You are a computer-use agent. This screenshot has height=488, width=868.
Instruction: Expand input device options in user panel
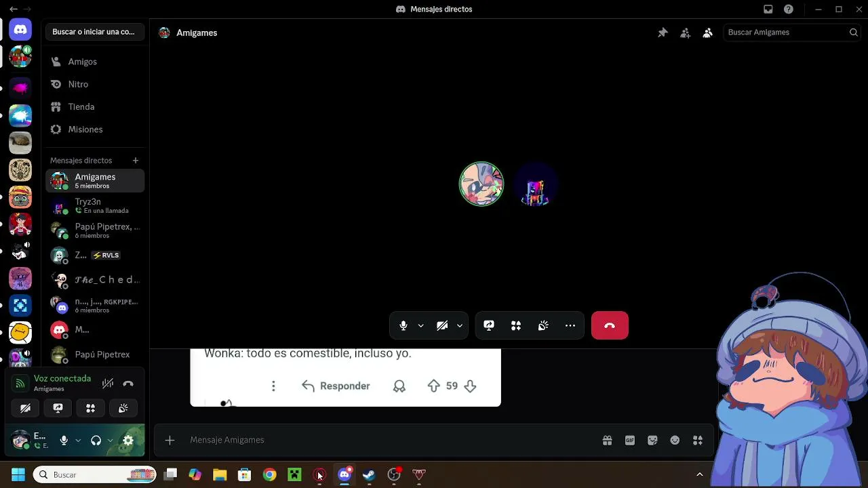click(78, 441)
